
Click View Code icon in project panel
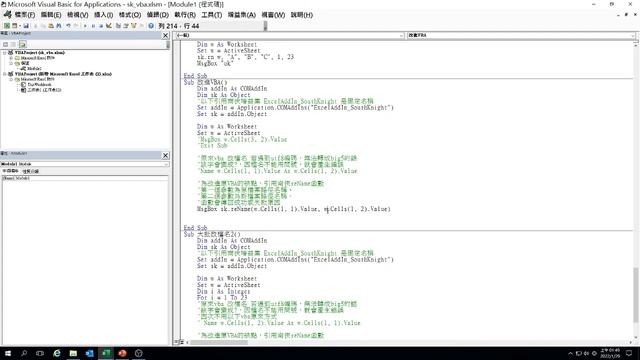click(x=5, y=44)
